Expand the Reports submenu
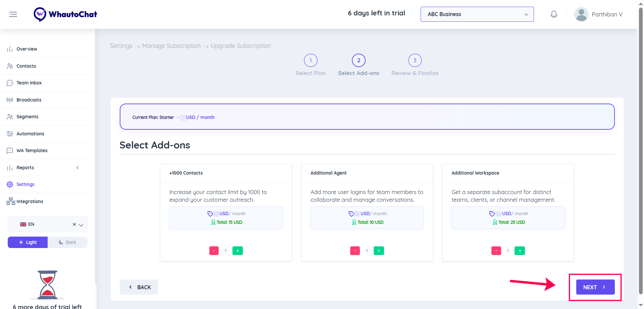Screen dimensions: 644x309 [x=77, y=168]
